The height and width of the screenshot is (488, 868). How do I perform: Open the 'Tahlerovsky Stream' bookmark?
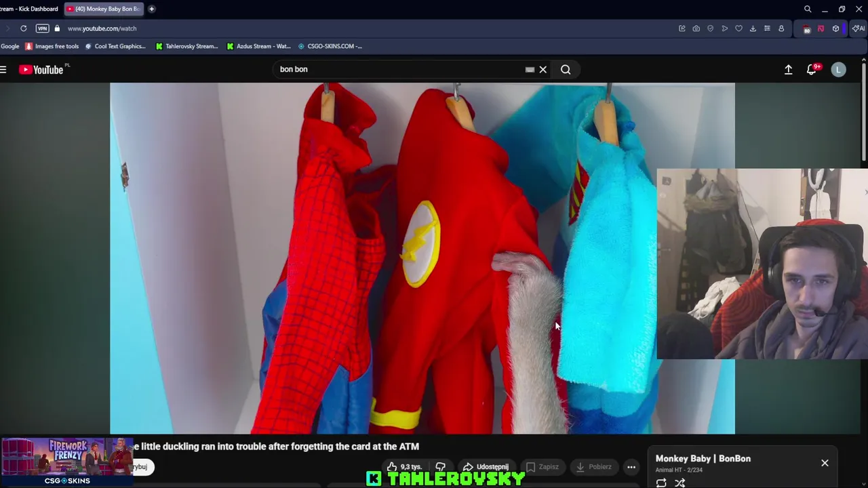click(x=186, y=46)
